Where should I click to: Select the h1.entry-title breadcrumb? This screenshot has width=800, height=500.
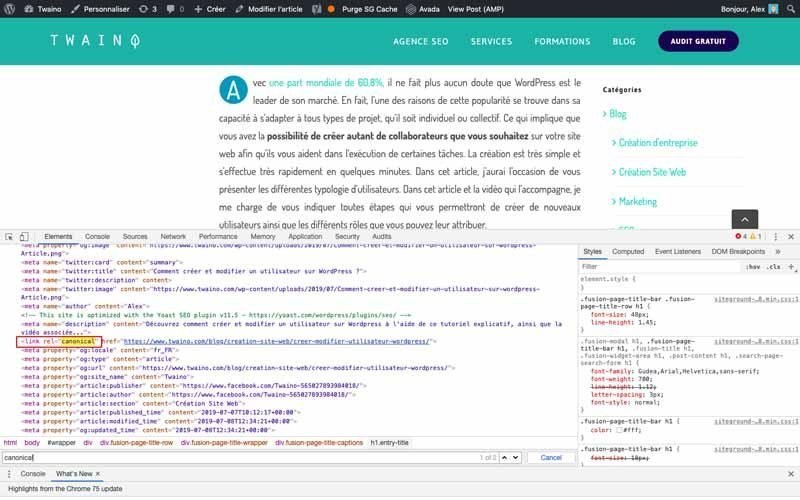click(389, 443)
